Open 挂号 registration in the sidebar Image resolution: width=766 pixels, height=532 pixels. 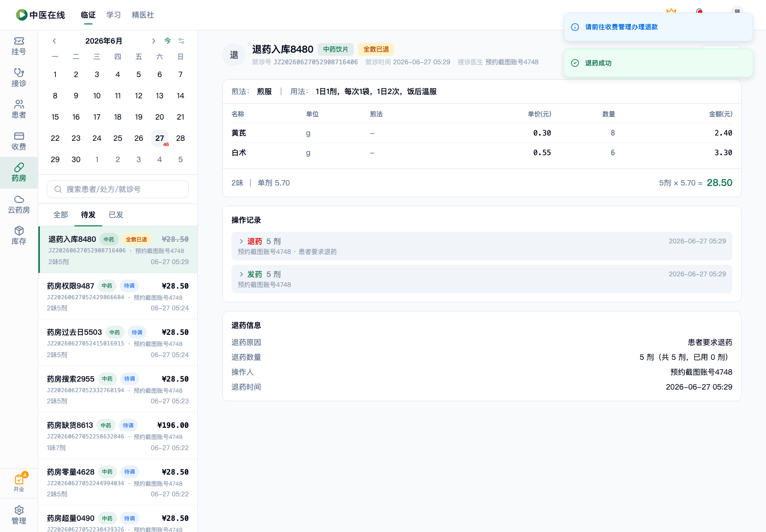coord(19,46)
